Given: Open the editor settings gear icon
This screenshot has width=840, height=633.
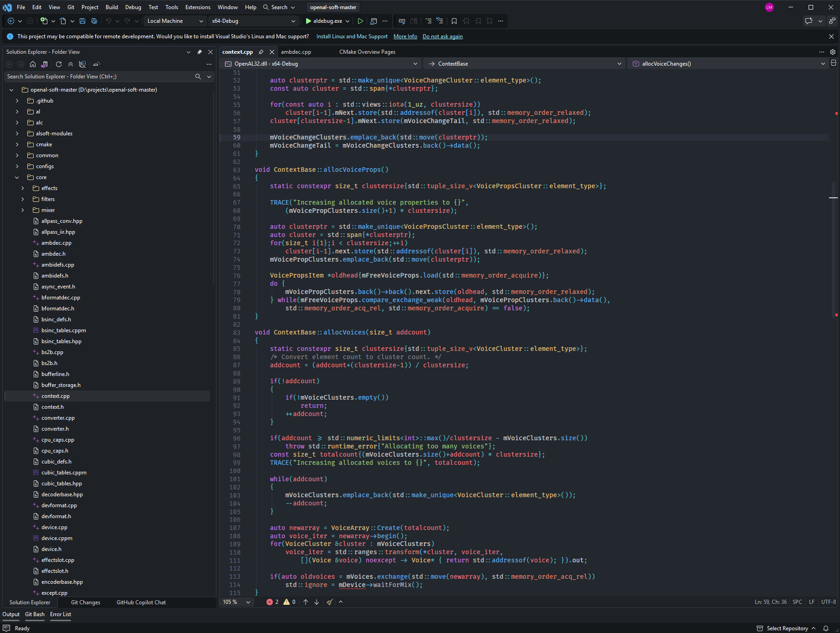Looking at the screenshot, I should point(833,52).
